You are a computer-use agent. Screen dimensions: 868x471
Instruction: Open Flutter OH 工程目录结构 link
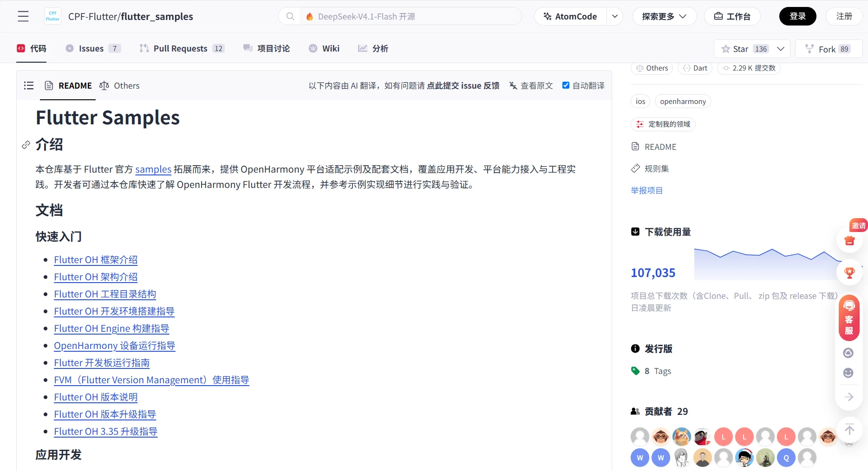point(105,294)
